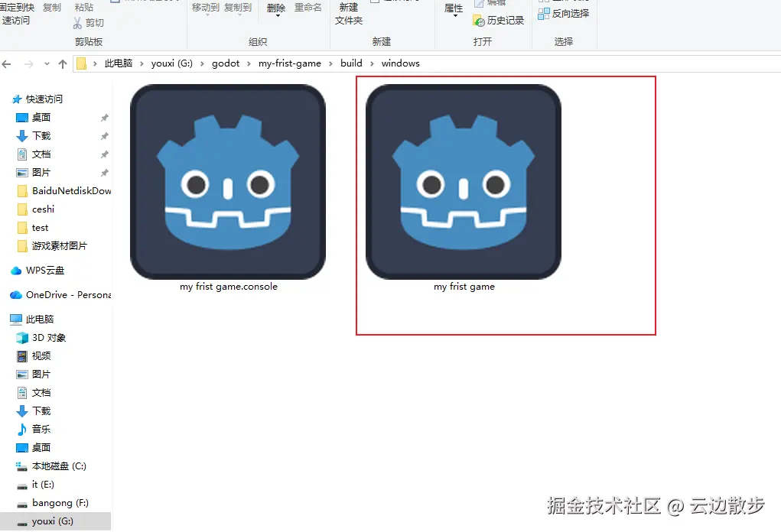The height and width of the screenshot is (532, 781).
Task: Click the folder icon in address bar
Action: (x=82, y=63)
